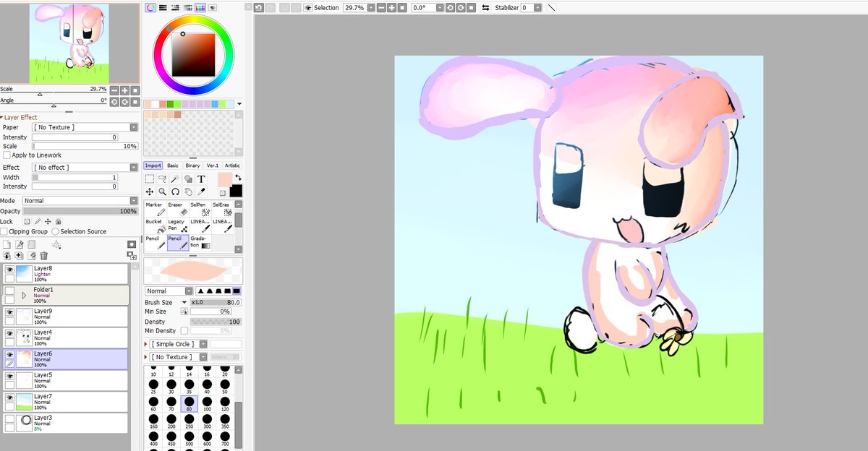
Task: Choose the Marker brush
Action: 156,209
